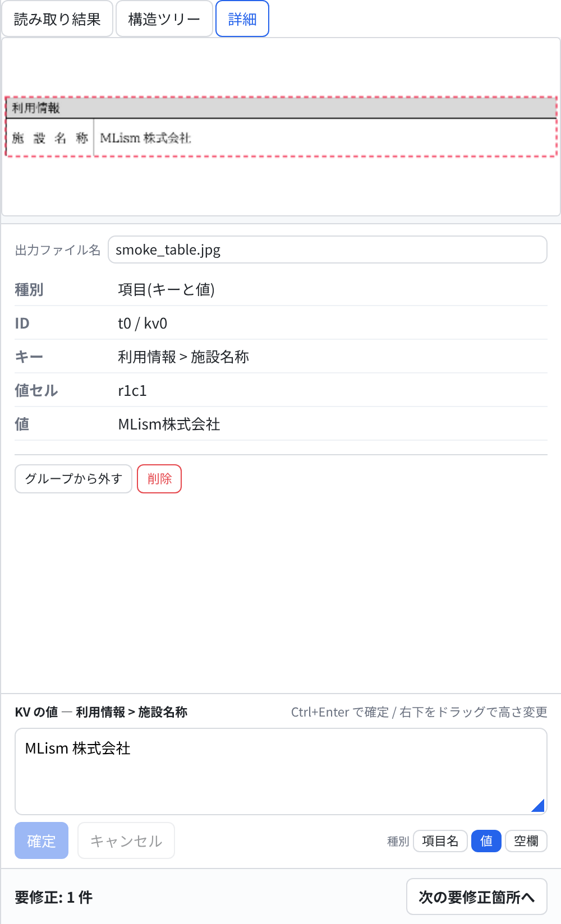
Task: Click the ID value t0 / kv0
Action: (142, 324)
